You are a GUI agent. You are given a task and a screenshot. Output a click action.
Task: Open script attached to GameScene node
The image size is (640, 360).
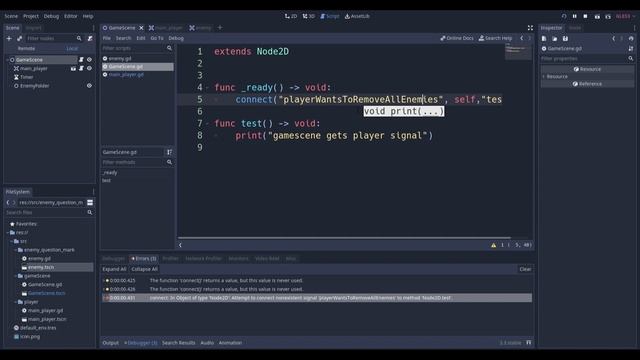pyautogui.click(x=81, y=60)
